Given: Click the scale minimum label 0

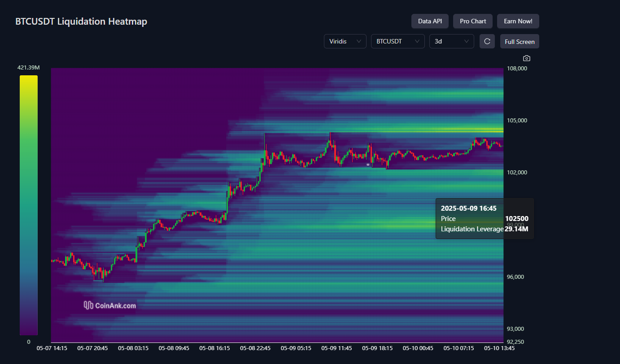Looking at the screenshot, I should (29, 342).
